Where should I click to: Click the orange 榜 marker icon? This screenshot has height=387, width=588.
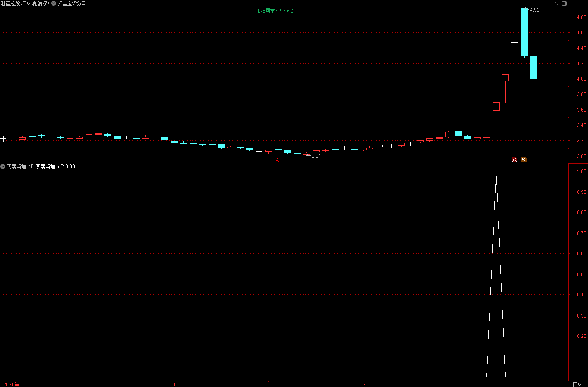point(524,160)
